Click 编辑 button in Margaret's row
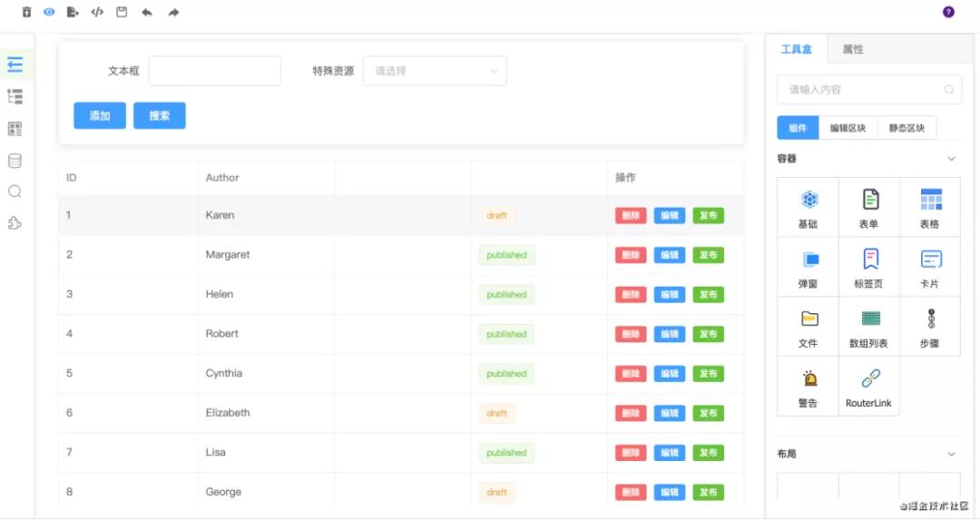 coord(670,255)
